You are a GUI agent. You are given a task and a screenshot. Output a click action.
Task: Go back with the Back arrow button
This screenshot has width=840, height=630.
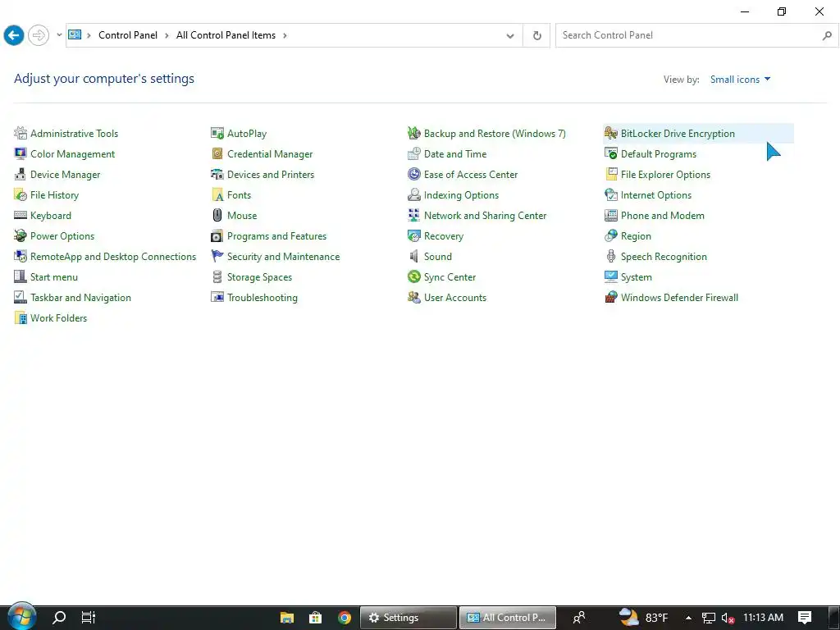coord(13,35)
